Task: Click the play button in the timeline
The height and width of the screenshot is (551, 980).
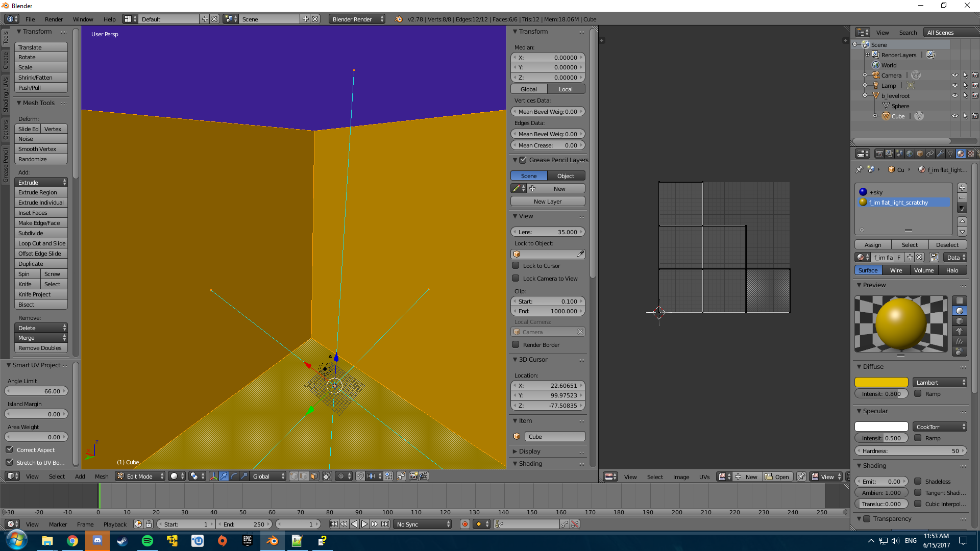Action: [x=364, y=523]
